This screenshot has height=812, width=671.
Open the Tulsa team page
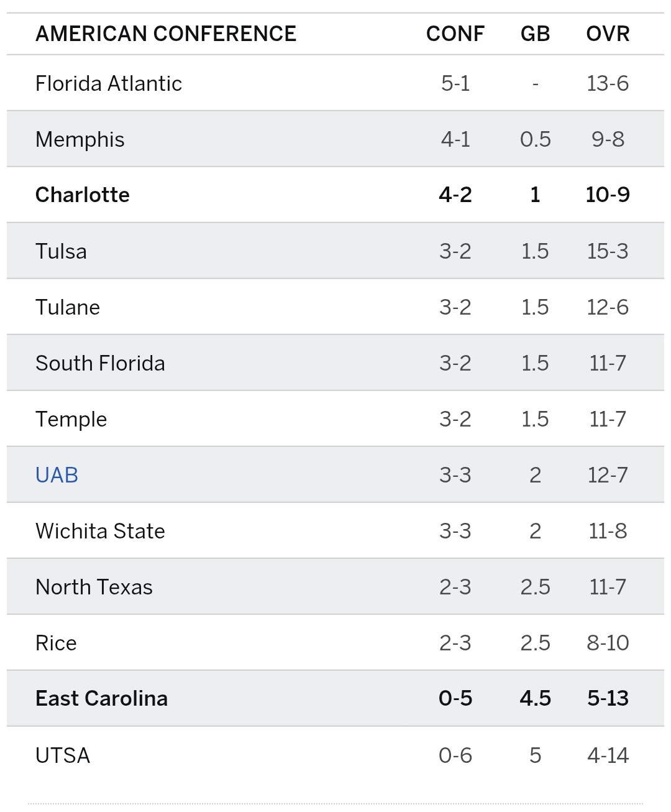click(61, 251)
